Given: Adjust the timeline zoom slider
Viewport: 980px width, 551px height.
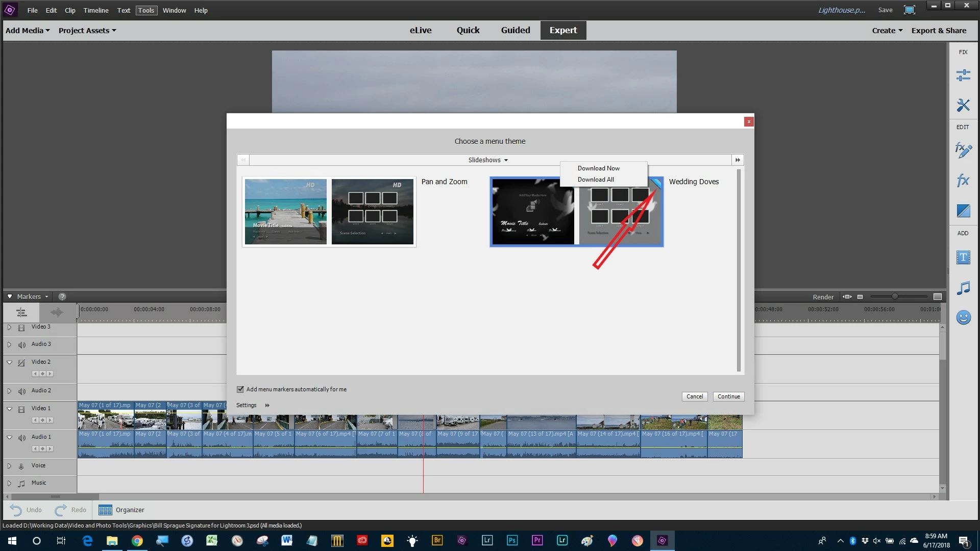Looking at the screenshot, I should click(x=894, y=296).
